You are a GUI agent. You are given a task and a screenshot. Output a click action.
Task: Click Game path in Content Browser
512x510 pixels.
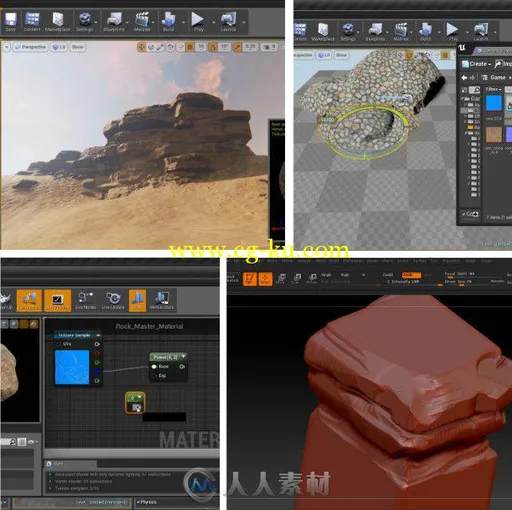pos(497,78)
